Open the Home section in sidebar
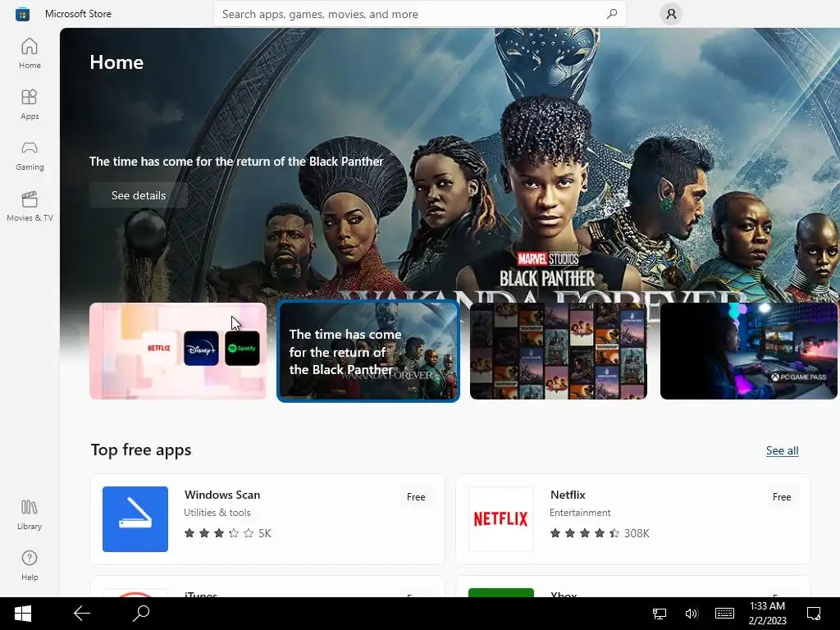Image resolution: width=840 pixels, height=630 pixels. click(30, 53)
